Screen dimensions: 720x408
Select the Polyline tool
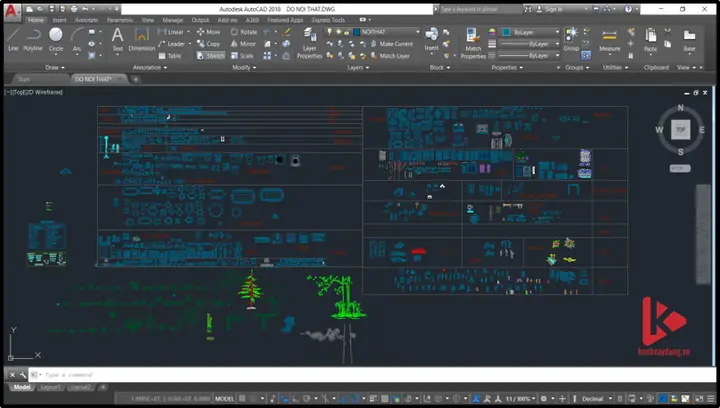point(33,39)
